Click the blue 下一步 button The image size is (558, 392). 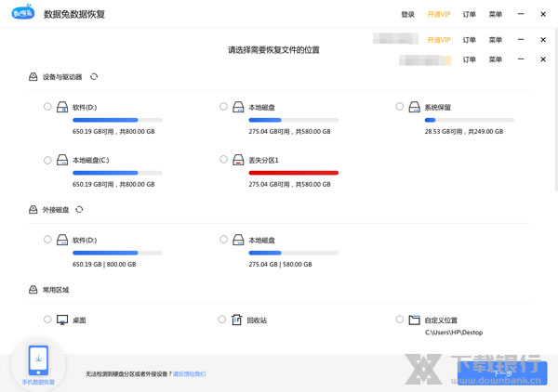pyautogui.click(x=502, y=373)
